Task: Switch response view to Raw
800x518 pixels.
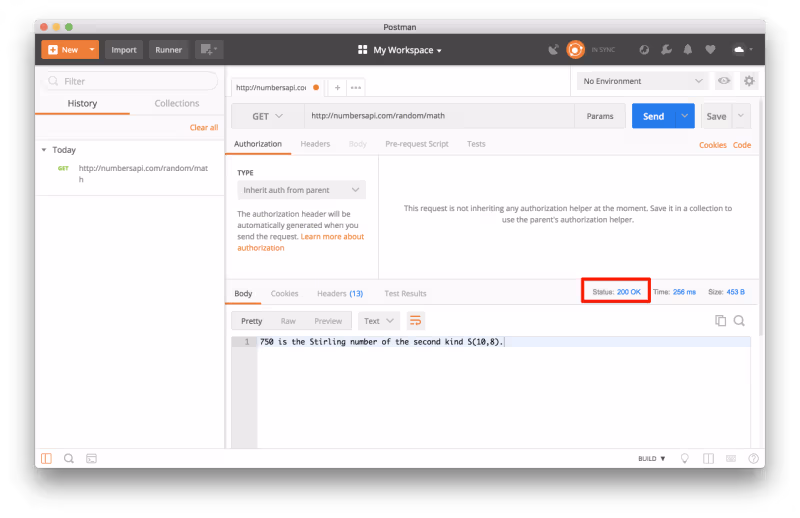Action: pos(288,321)
